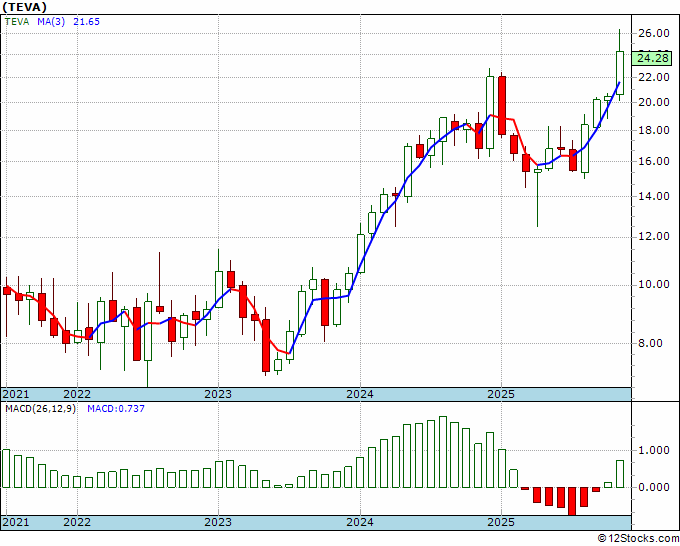
Task: Click 2025 on the MACD timeline
Action: click(x=501, y=522)
